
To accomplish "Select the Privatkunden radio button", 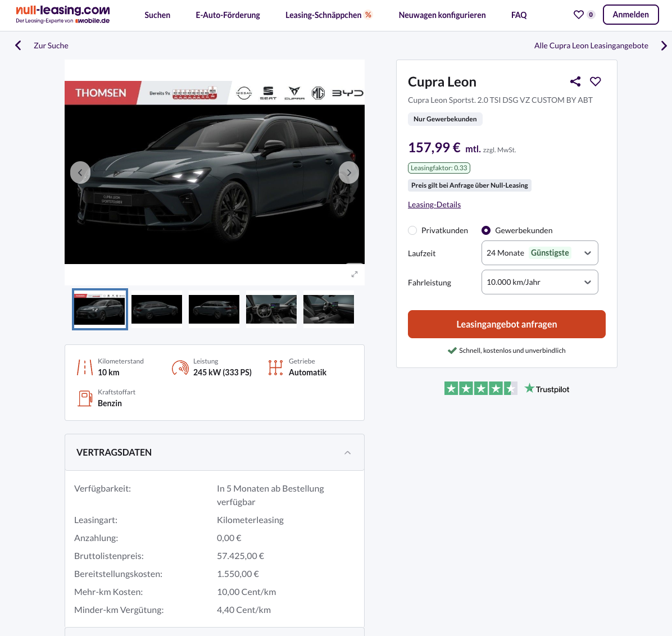I will 412,230.
